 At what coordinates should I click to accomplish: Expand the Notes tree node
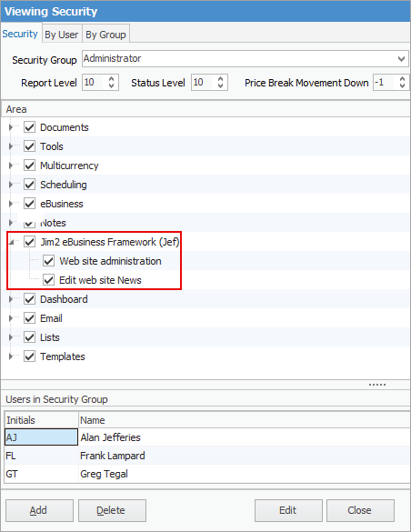coord(11,223)
